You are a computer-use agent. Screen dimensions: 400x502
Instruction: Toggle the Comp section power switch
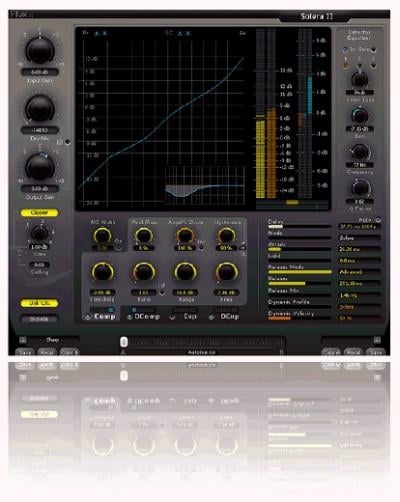[88, 317]
